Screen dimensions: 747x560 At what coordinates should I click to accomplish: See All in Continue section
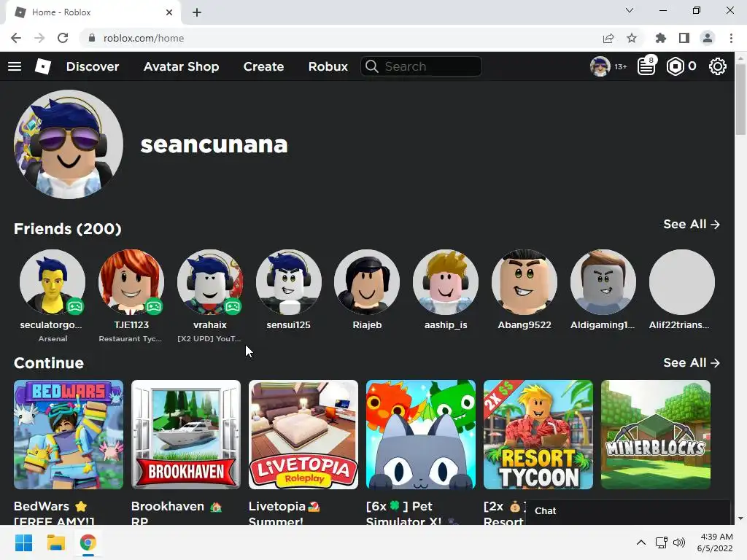pos(692,363)
